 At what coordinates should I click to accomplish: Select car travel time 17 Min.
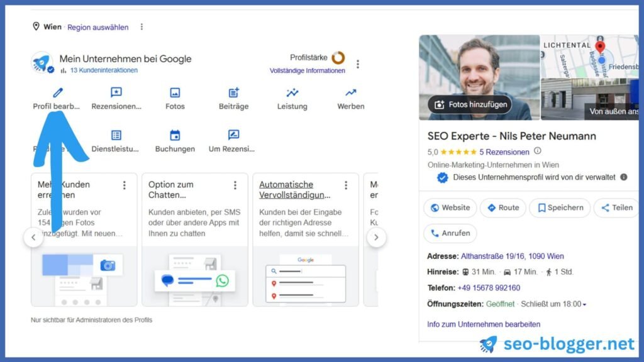(521, 272)
